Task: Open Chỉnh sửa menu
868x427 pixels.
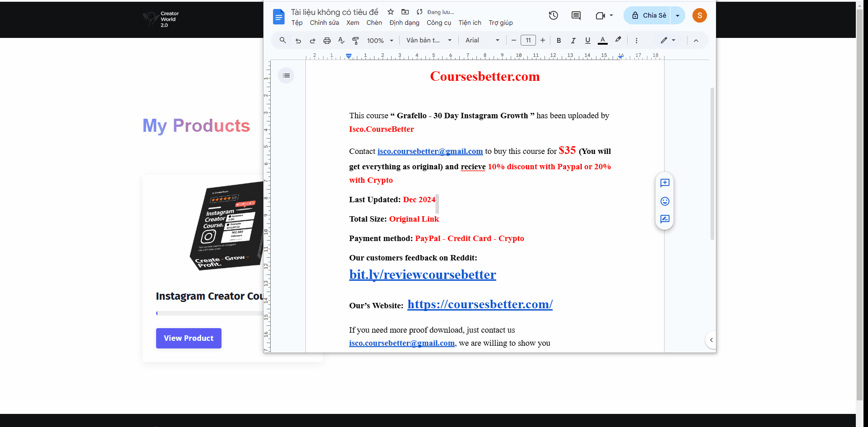Action: point(324,23)
